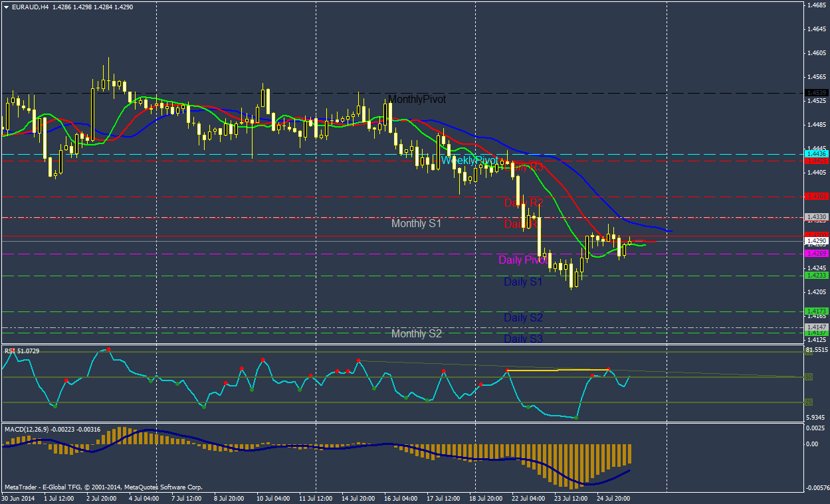Screen dimensions: 830x504
Task: Select the Daily Pivot magenta label
Action: tap(522, 260)
